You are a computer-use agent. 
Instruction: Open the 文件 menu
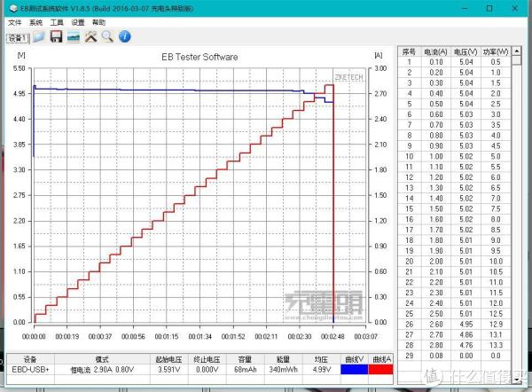pos(14,22)
